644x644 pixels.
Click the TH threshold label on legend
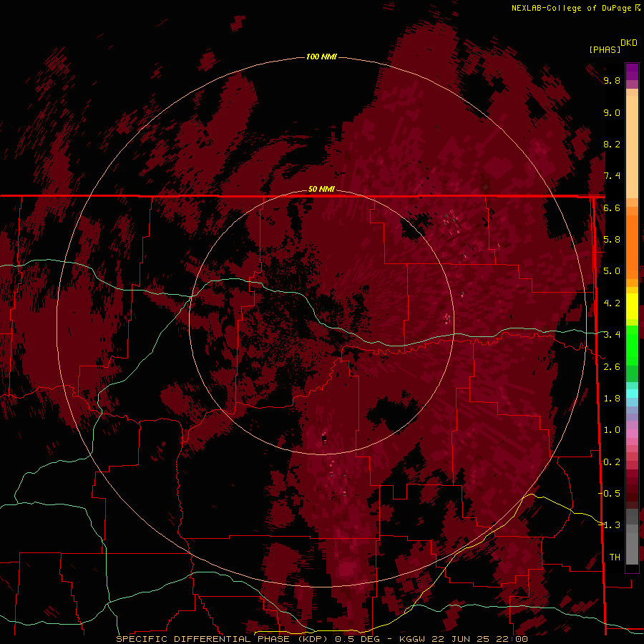click(x=615, y=557)
